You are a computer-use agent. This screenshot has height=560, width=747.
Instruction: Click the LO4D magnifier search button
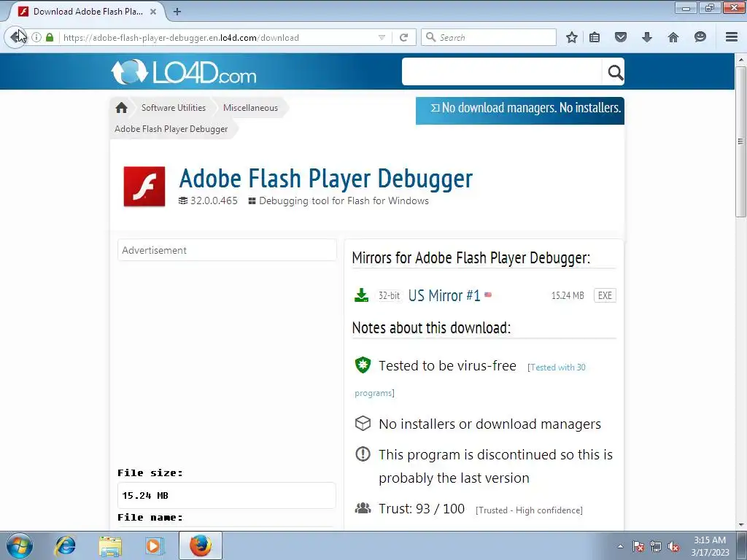tap(614, 72)
